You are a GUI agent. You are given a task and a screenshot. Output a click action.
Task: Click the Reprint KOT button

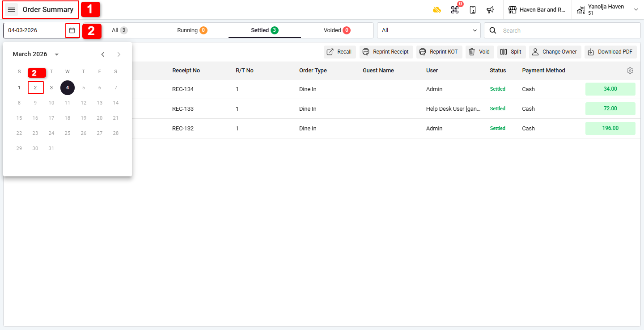coord(439,52)
